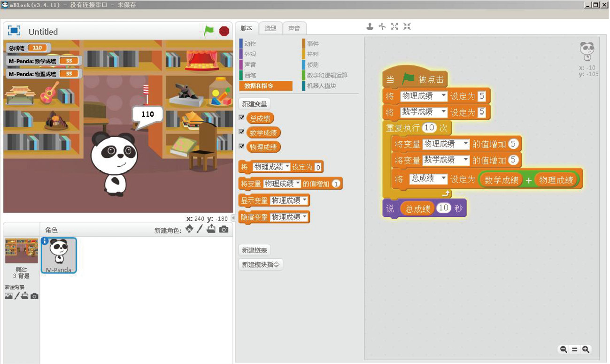Click the 总成绩 variable reporter block

click(x=260, y=118)
